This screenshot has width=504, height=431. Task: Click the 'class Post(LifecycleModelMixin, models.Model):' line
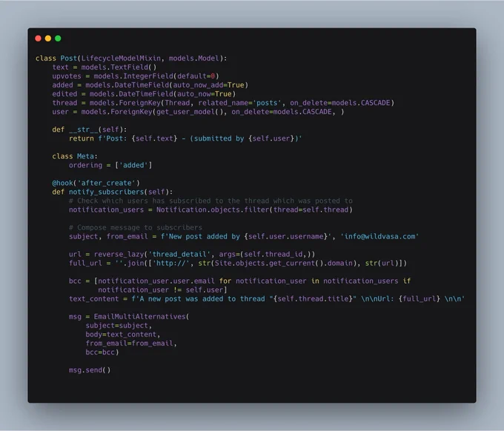click(131, 58)
